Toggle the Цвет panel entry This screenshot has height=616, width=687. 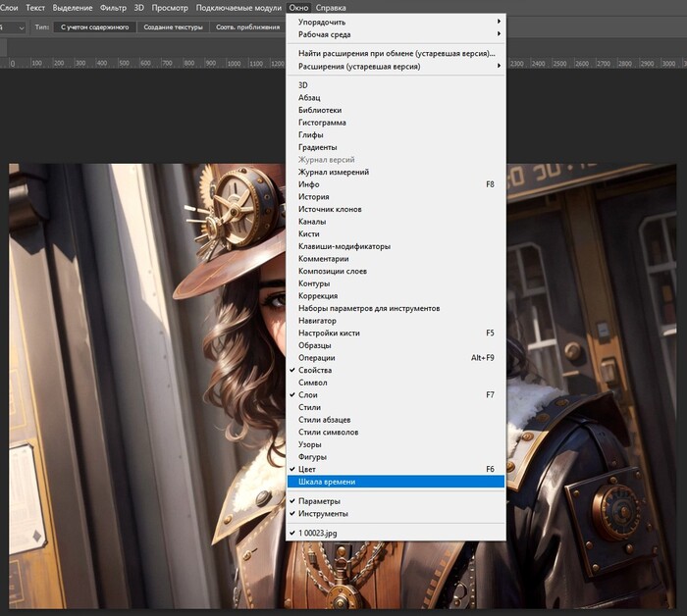point(308,470)
